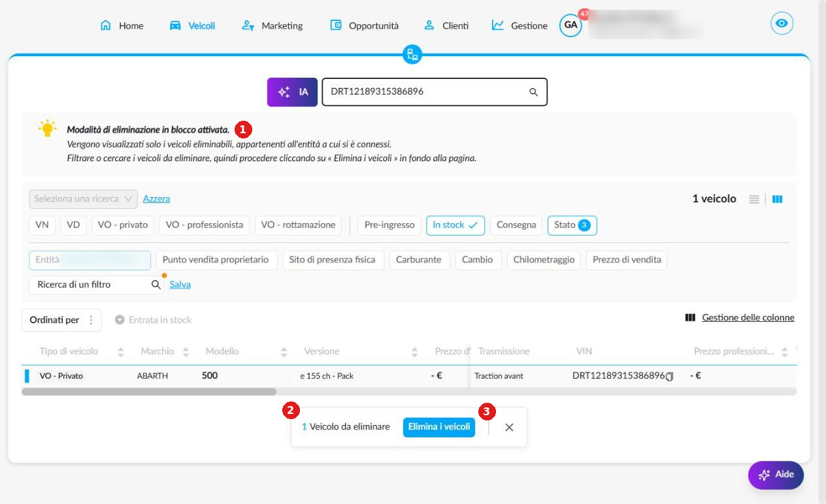This screenshot has width=826, height=504.
Task: Click the purple IA assistant button
Action: point(292,92)
